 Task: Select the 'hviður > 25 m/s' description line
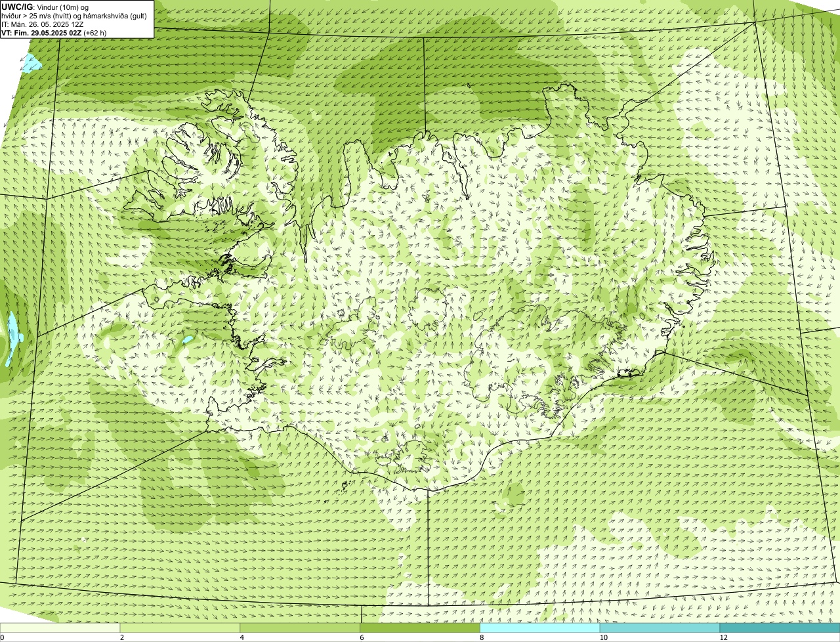(x=74, y=15)
